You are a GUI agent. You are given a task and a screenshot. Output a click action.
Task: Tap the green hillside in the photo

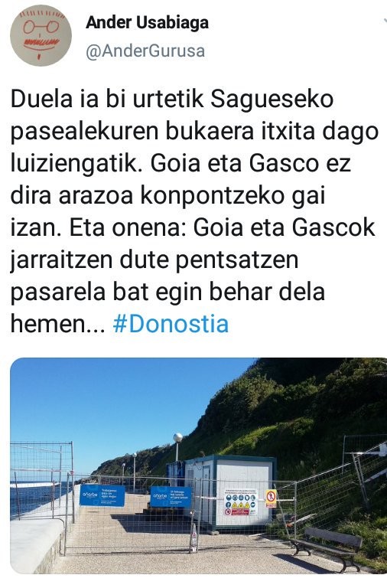click(x=300, y=413)
